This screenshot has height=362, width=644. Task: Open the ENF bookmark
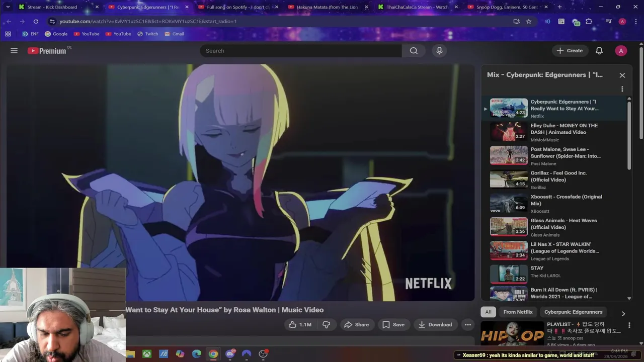[x=30, y=34]
